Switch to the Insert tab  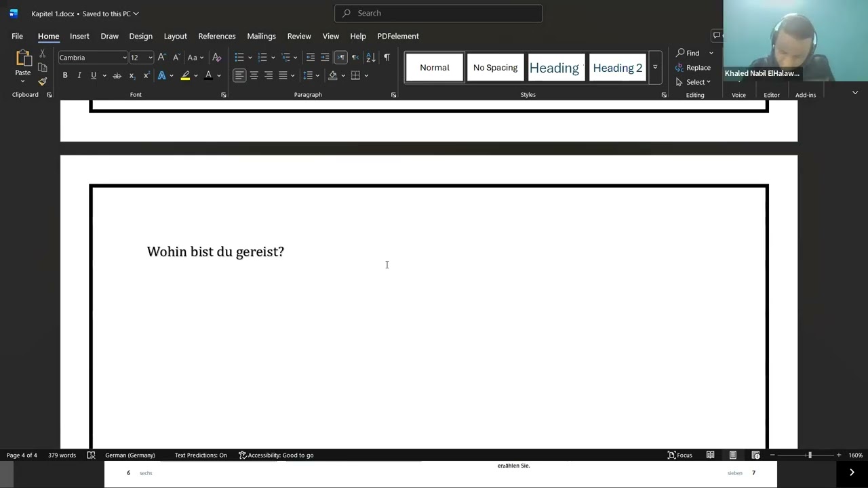tap(79, 36)
